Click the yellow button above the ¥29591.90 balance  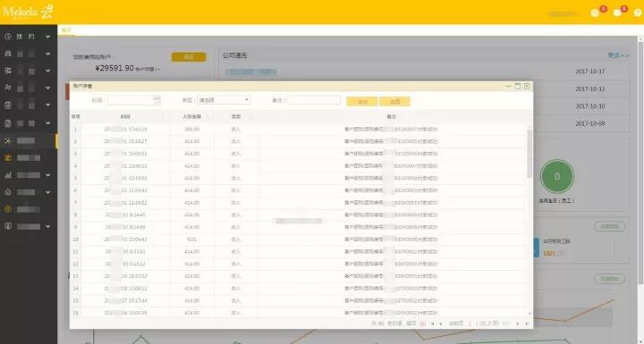tap(189, 57)
